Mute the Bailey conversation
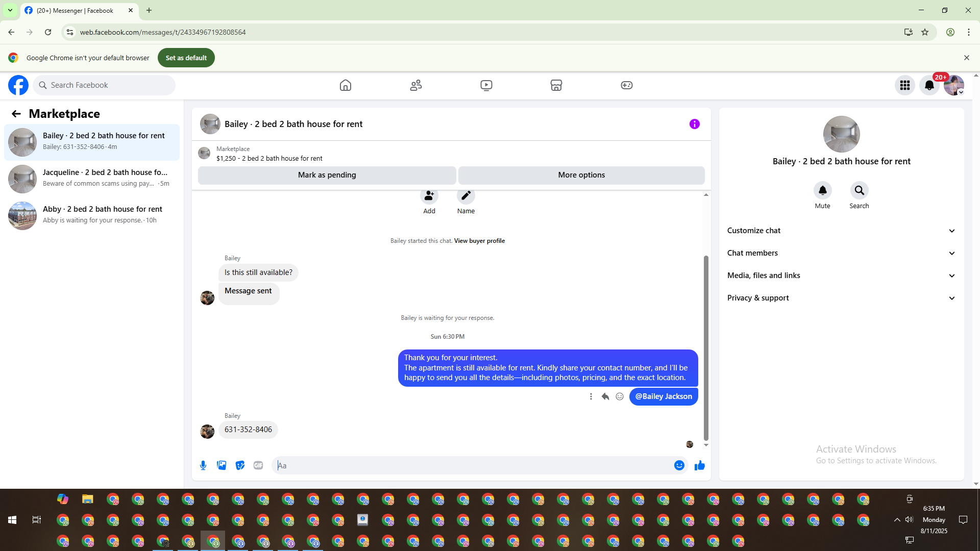The height and width of the screenshot is (551, 980). pos(822,191)
